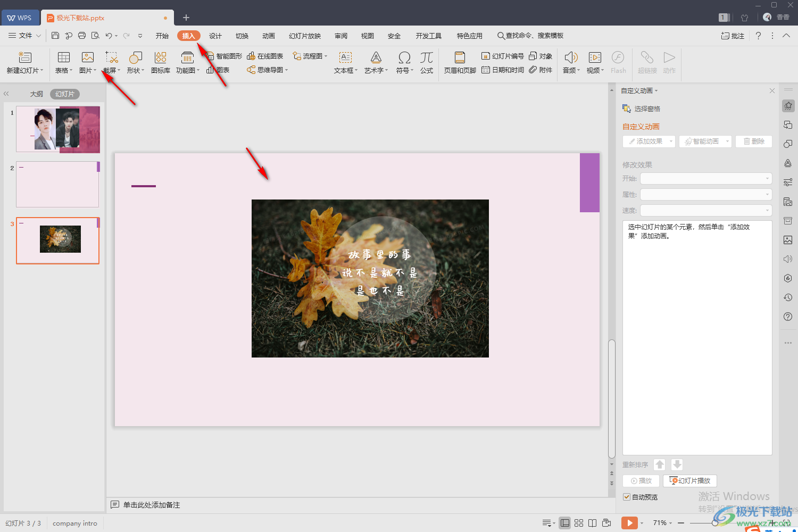Insert a table via the 表格 icon

(64, 57)
